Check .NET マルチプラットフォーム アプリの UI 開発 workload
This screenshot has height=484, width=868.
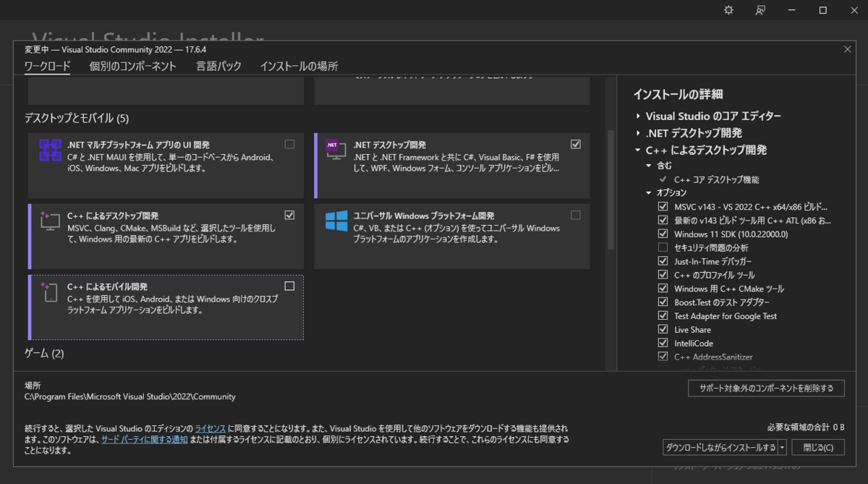[x=289, y=144]
